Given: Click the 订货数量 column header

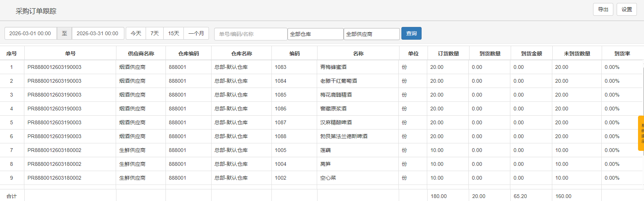Looking at the screenshot, I should pyautogui.click(x=448, y=54).
